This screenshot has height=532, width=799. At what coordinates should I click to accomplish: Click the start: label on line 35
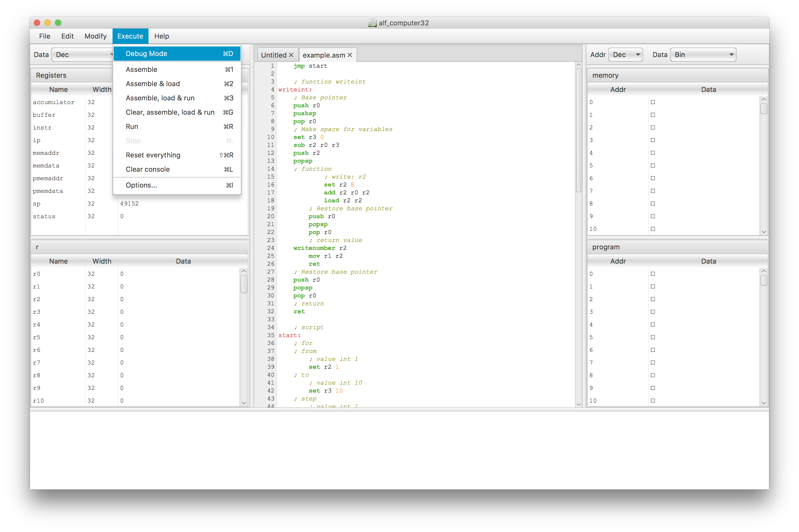pyautogui.click(x=289, y=335)
